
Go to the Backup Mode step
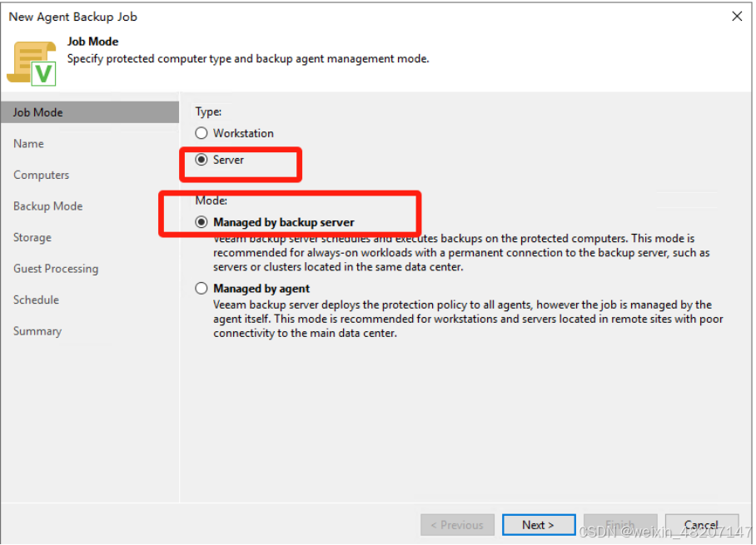point(47,206)
